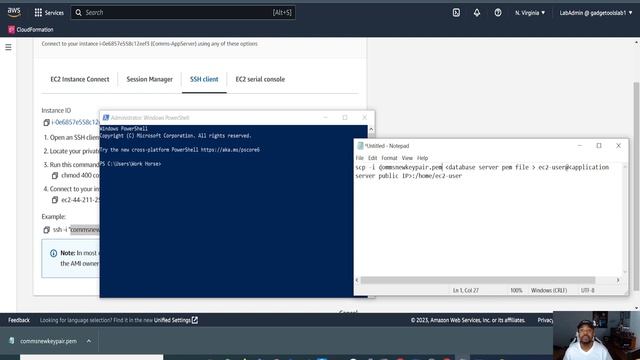Open the Unified Settings link
Screen dimensions: 640x360
coord(176,320)
